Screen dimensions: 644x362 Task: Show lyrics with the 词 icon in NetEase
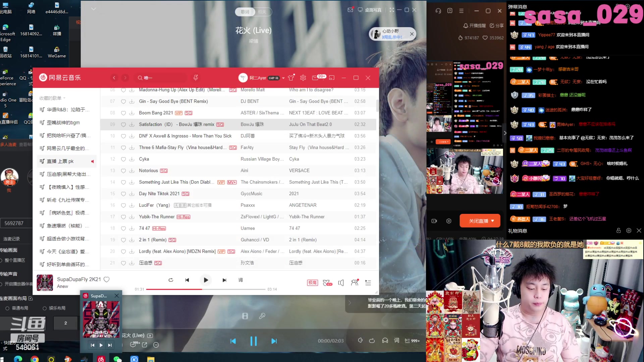pos(240,280)
